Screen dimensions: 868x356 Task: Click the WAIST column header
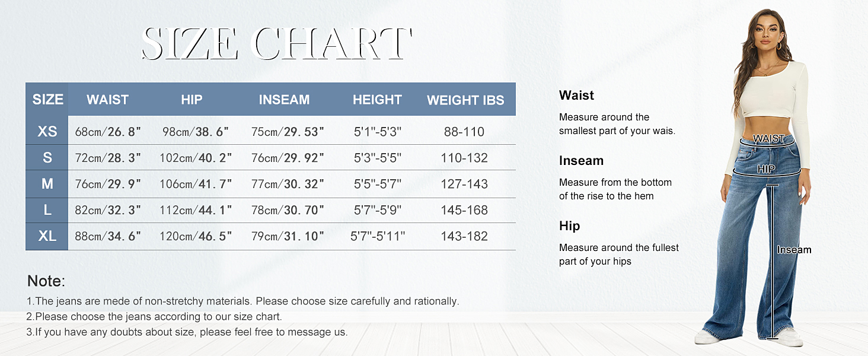point(107,100)
